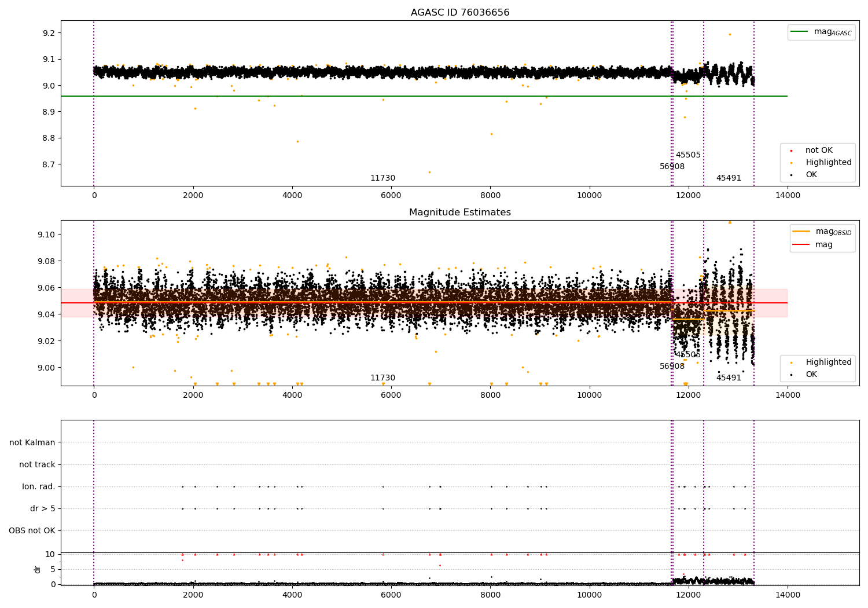Select the mag AGASC legend entry with green line

821,32
